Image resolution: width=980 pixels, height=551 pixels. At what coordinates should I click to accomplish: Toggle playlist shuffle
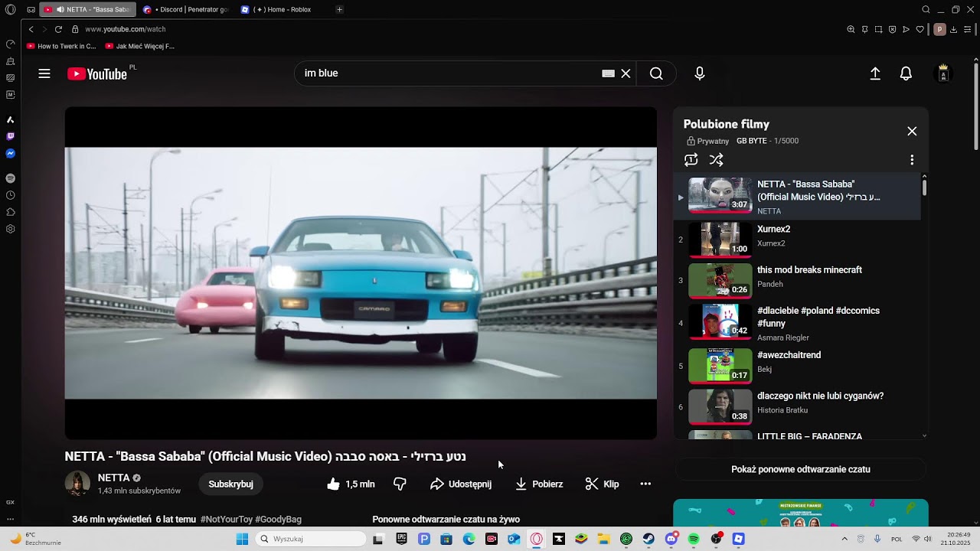point(717,160)
